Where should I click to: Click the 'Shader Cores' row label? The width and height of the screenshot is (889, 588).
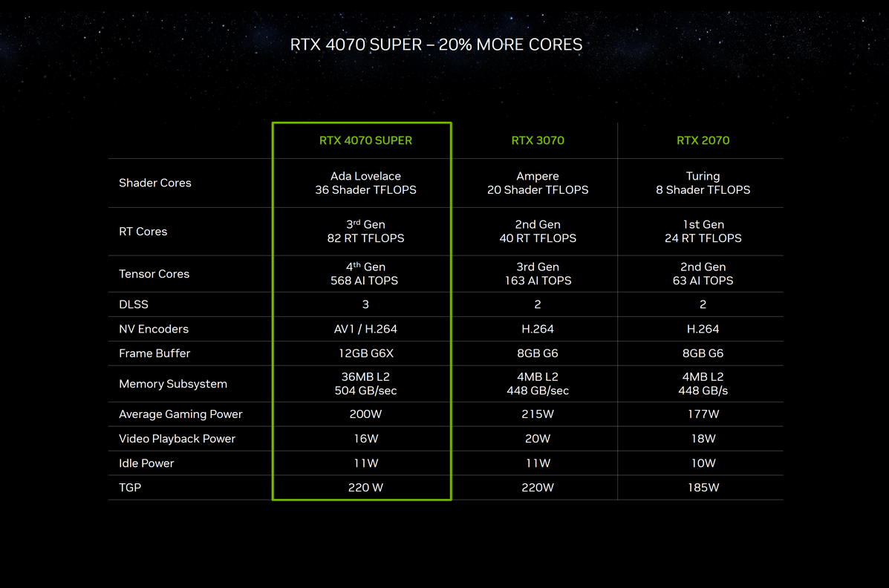click(x=154, y=183)
